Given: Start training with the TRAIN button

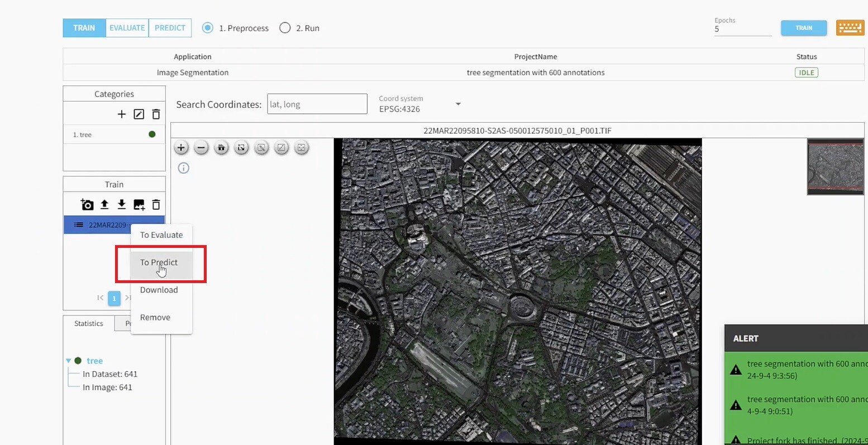Looking at the screenshot, I should pos(803,27).
